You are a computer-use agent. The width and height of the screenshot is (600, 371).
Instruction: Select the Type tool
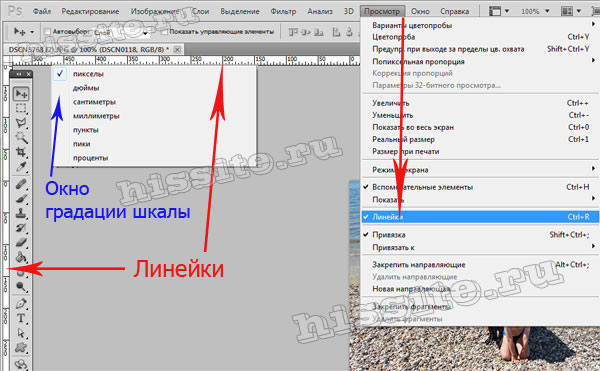[x=21, y=318]
